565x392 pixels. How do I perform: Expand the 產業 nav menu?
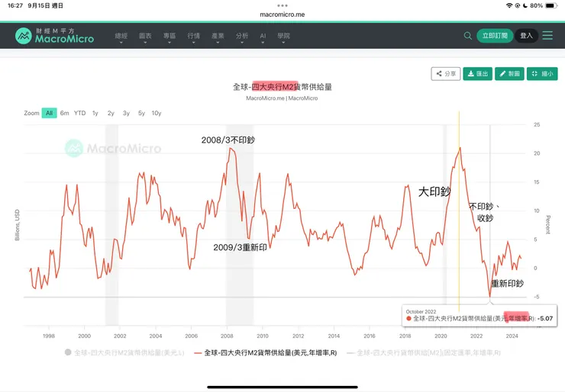[x=218, y=36]
